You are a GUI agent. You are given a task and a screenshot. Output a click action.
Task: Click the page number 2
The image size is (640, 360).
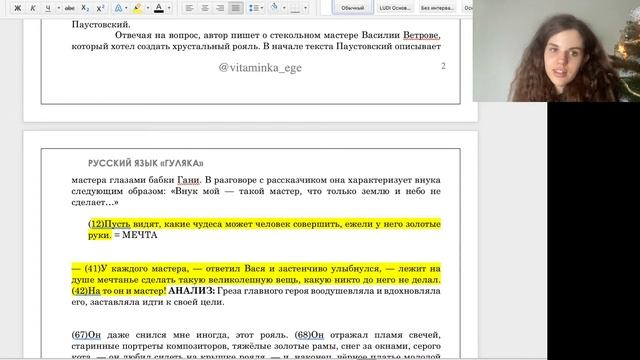(x=443, y=66)
